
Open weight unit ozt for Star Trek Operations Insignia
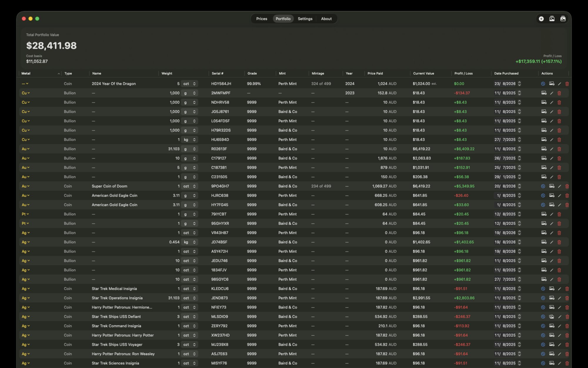click(x=189, y=298)
